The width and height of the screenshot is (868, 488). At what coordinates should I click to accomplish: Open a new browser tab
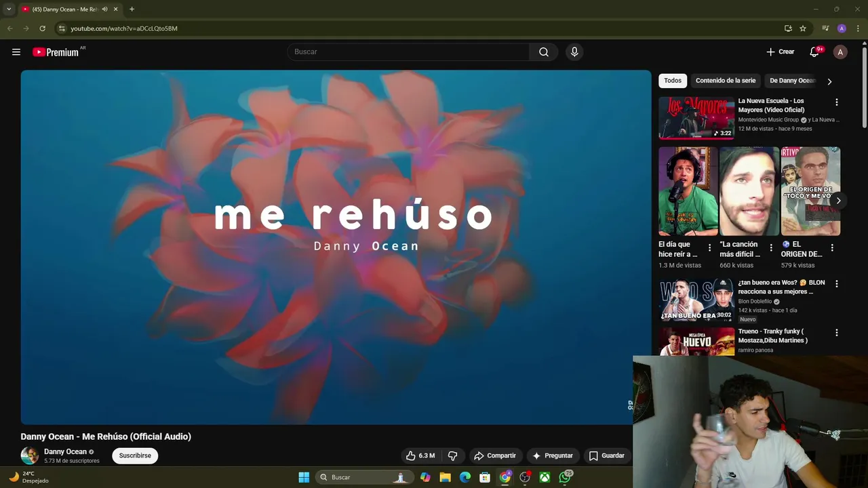point(132,9)
